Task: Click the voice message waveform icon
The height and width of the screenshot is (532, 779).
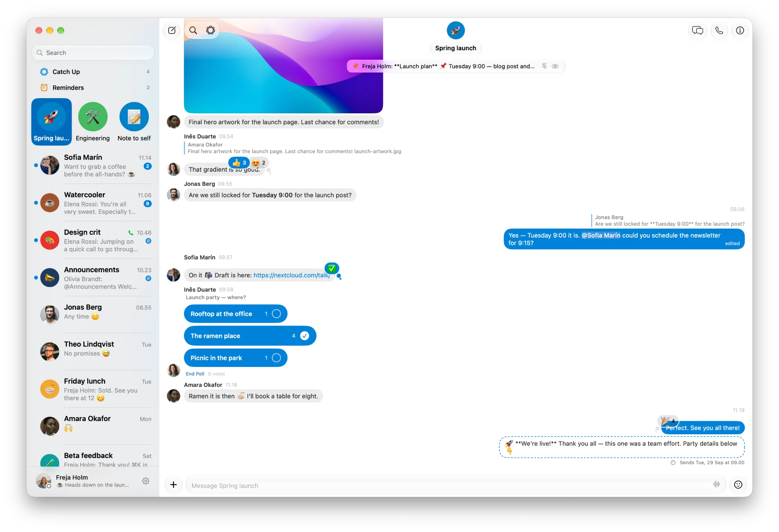Action: click(x=716, y=484)
